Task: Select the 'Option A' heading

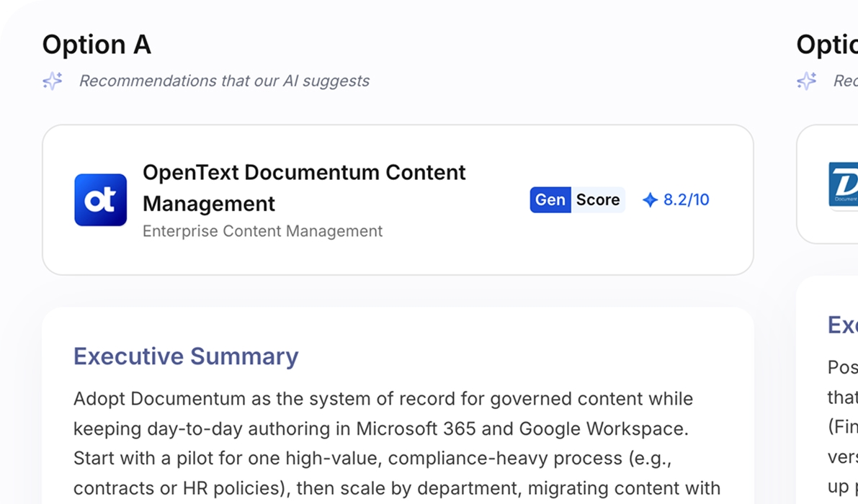Action: coord(97,45)
